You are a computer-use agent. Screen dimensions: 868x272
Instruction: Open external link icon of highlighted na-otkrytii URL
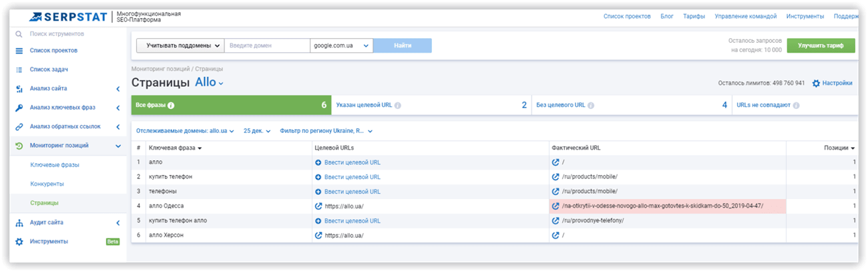pyautogui.click(x=556, y=206)
